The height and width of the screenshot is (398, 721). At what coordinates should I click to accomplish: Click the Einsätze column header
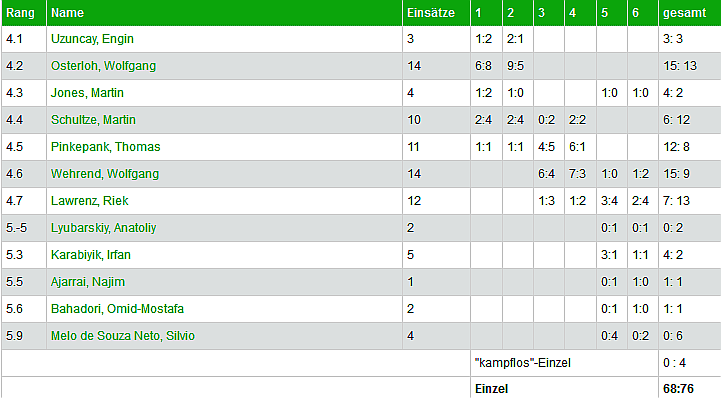pos(436,13)
